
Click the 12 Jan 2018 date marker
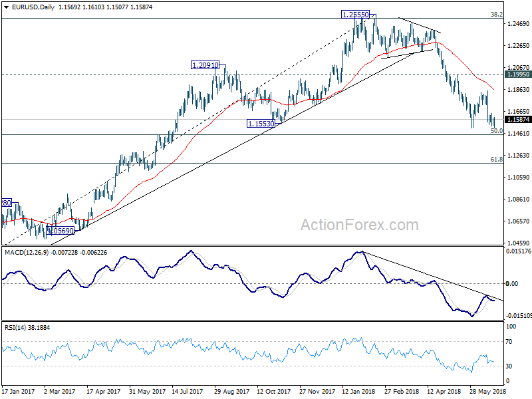[358, 391]
